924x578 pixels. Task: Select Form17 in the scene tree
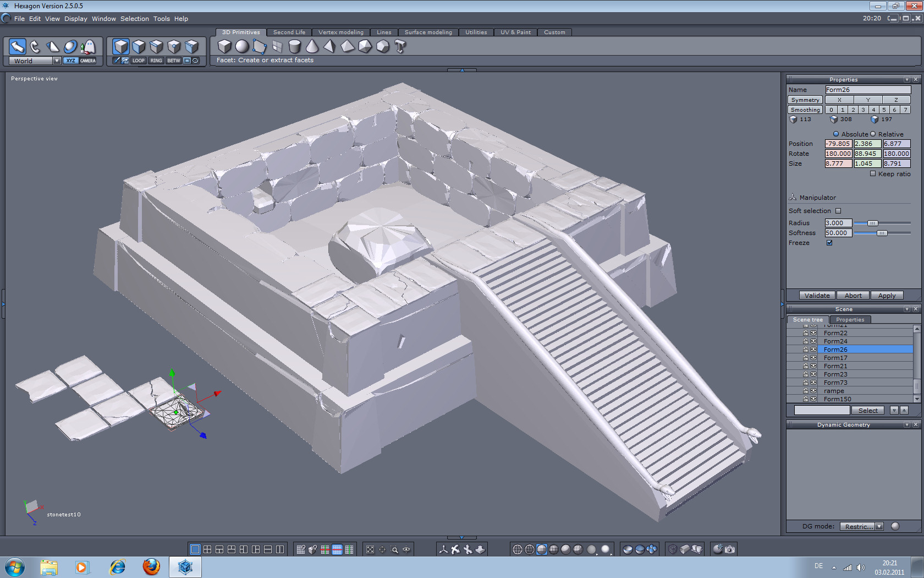835,358
